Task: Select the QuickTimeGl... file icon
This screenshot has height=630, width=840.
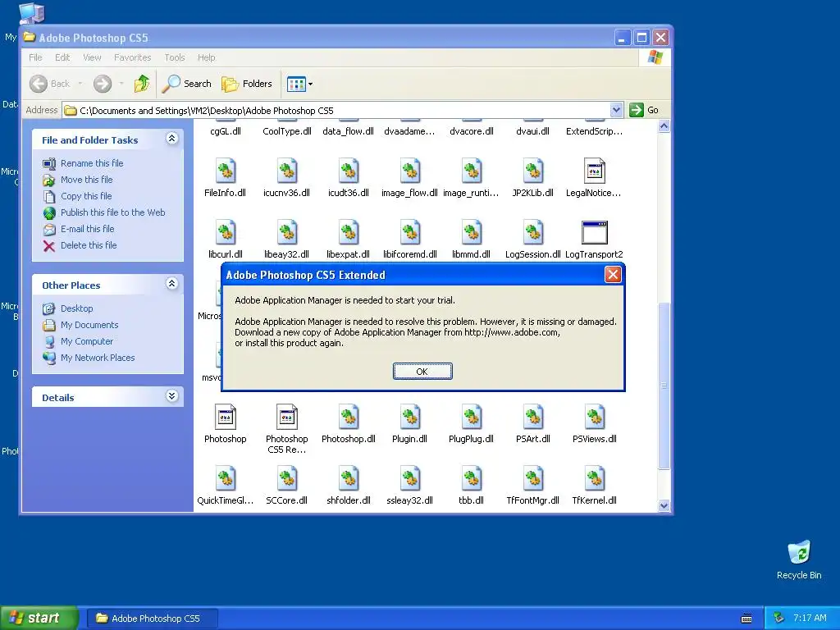Action: [x=225, y=478]
